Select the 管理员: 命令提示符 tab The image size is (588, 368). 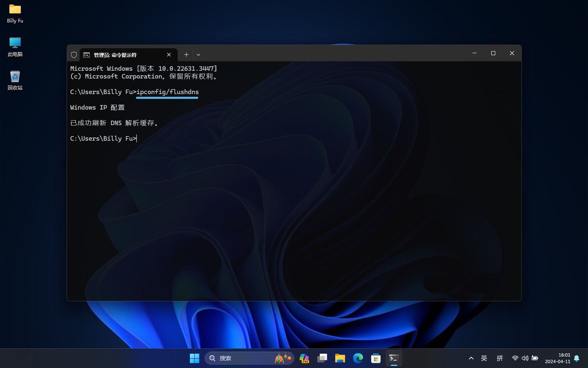click(122, 54)
